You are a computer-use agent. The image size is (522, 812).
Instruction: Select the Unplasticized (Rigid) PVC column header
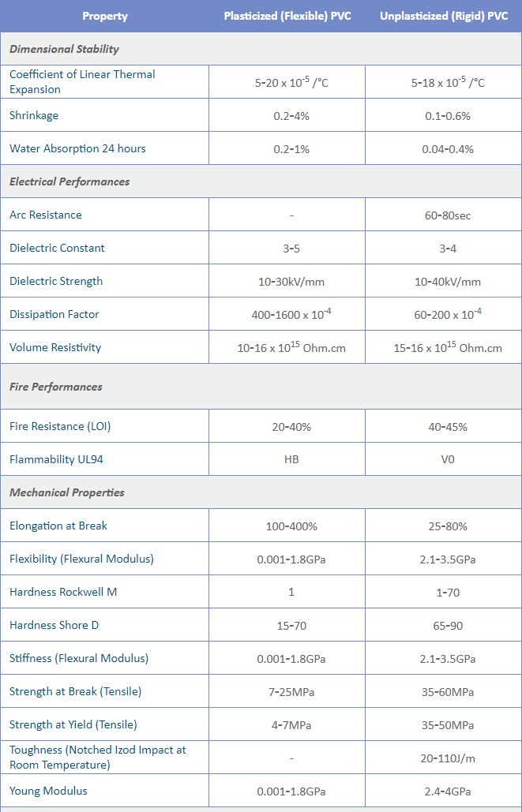coord(444,16)
